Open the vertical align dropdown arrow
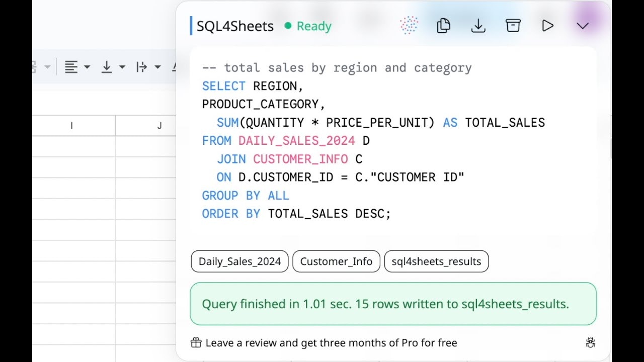 tap(121, 67)
